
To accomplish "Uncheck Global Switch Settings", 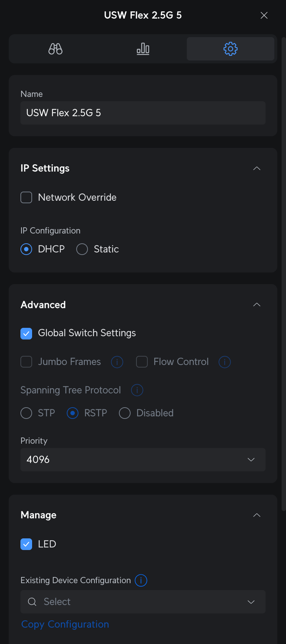I will point(26,333).
